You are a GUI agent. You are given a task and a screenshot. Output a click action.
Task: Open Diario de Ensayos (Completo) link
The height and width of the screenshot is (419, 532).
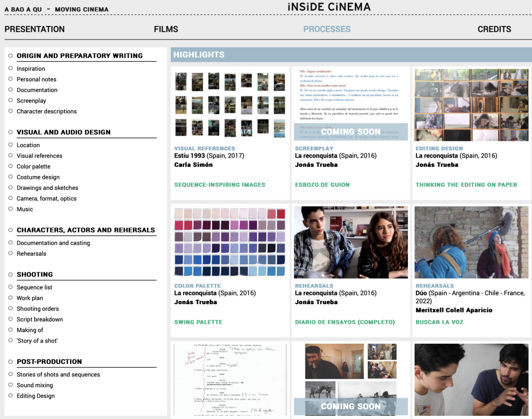[x=344, y=322]
